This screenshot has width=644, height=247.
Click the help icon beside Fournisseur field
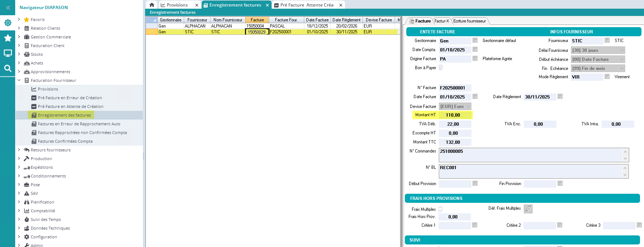pyautogui.click(x=607, y=41)
